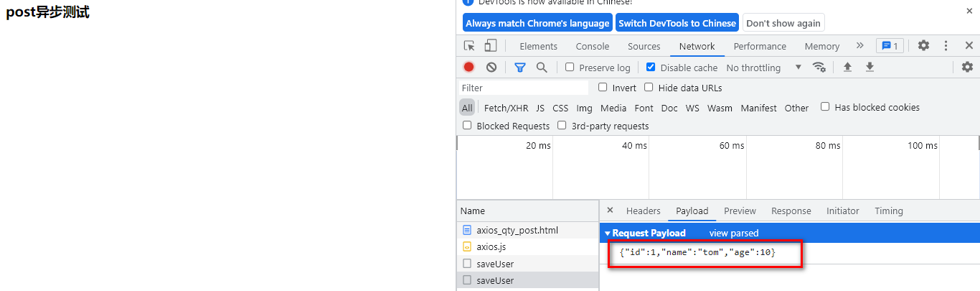Click Switch DevTools to Chinese button
980x291 pixels.
677,23
